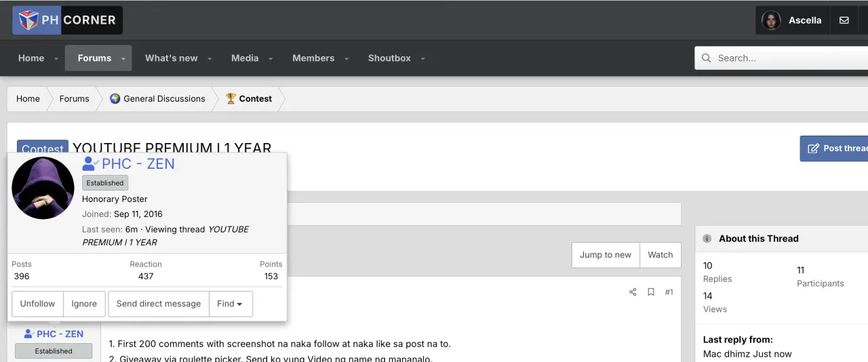Expand the Members dropdown arrow
Screen dimensions: 868x362
[347, 59]
